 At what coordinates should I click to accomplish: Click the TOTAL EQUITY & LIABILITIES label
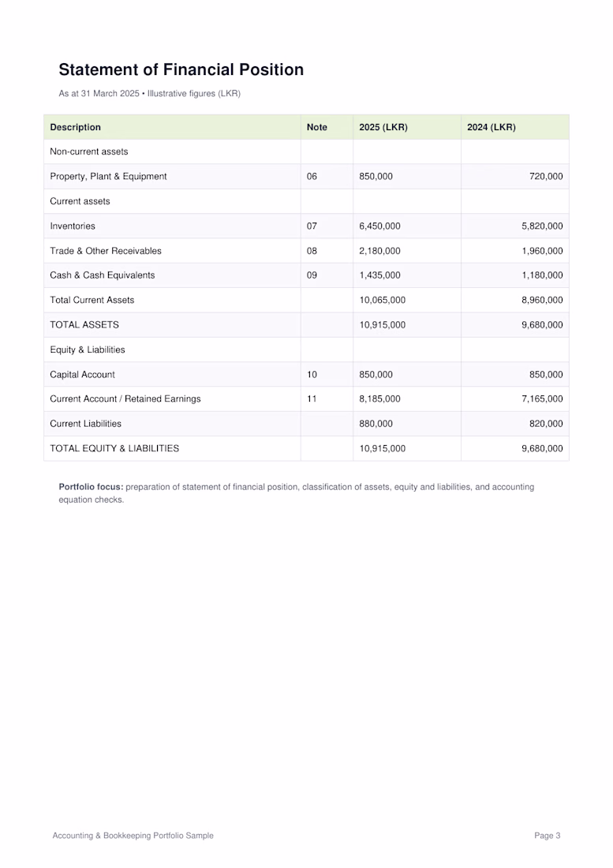point(114,448)
